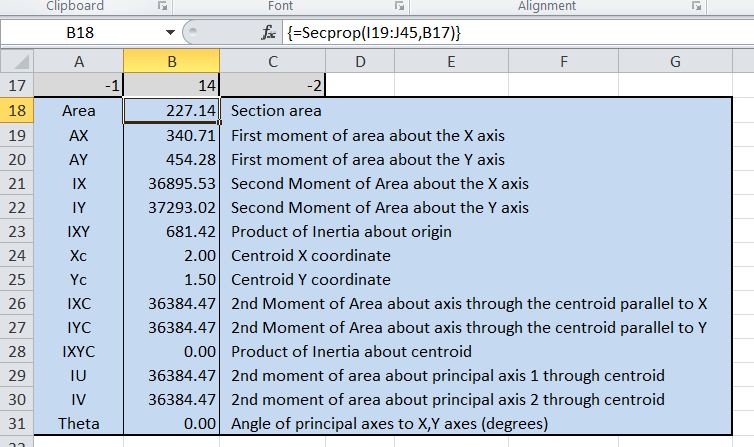Select the cell containing 36895.53
Image resolution: width=754 pixels, height=447 pixels.
click(171, 183)
